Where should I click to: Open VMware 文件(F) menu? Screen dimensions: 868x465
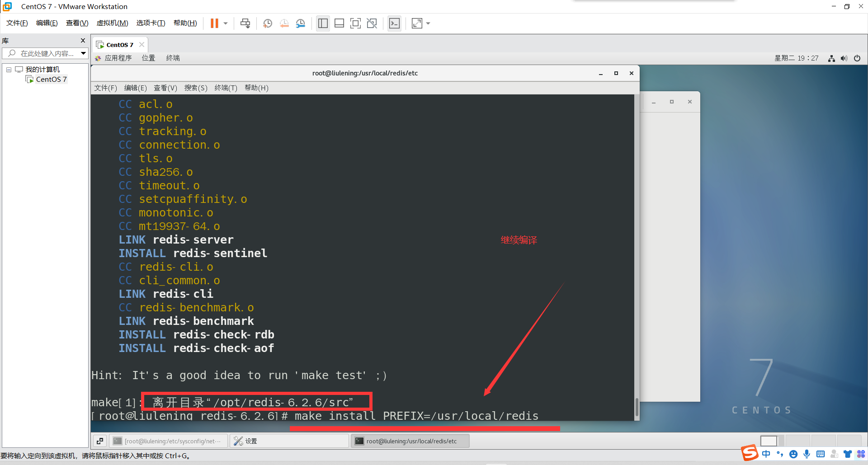pos(17,23)
